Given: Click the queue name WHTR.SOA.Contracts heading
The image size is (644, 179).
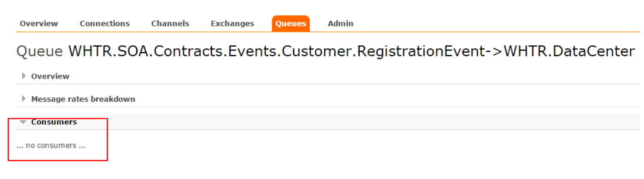Looking at the screenshot, I should pos(351,51).
